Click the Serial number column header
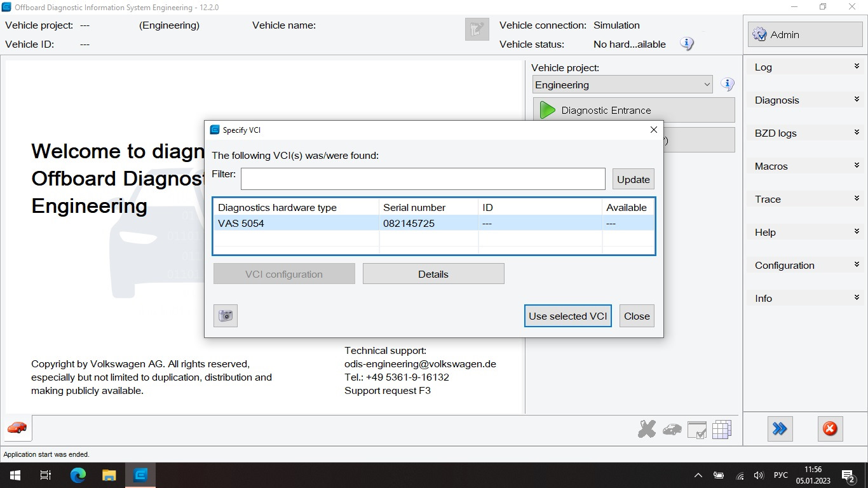The height and width of the screenshot is (488, 868). pyautogui.click(x=429, y=207)
